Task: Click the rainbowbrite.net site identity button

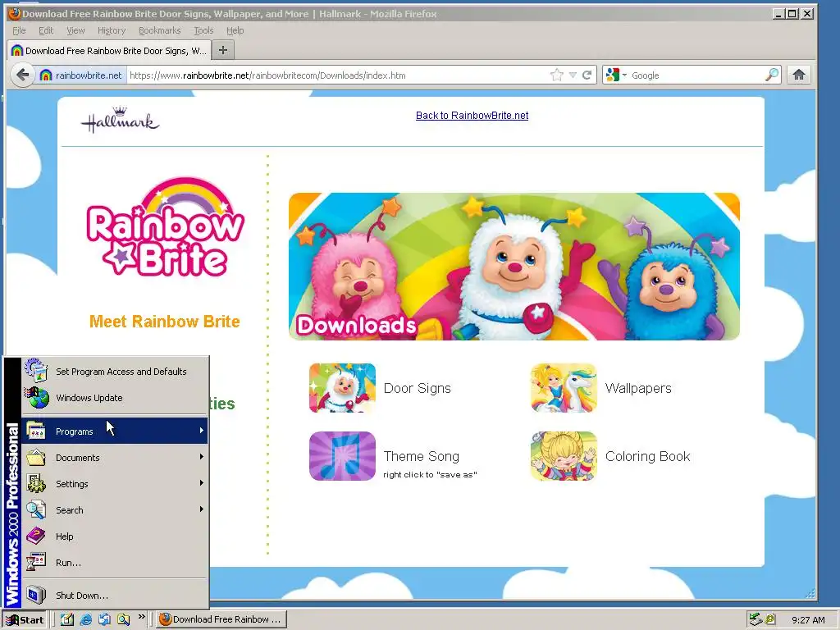Action: (81, 75)
